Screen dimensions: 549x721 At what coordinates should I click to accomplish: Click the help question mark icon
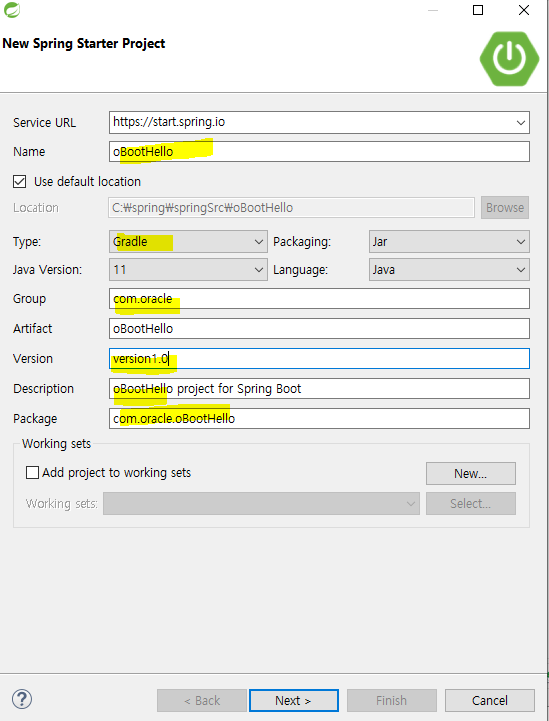(x=22, y=699)
